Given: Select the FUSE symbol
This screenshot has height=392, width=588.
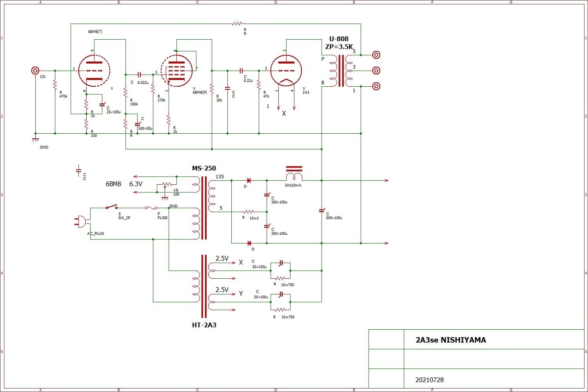Looking at the screenshot, I should (x=151, y=208).
